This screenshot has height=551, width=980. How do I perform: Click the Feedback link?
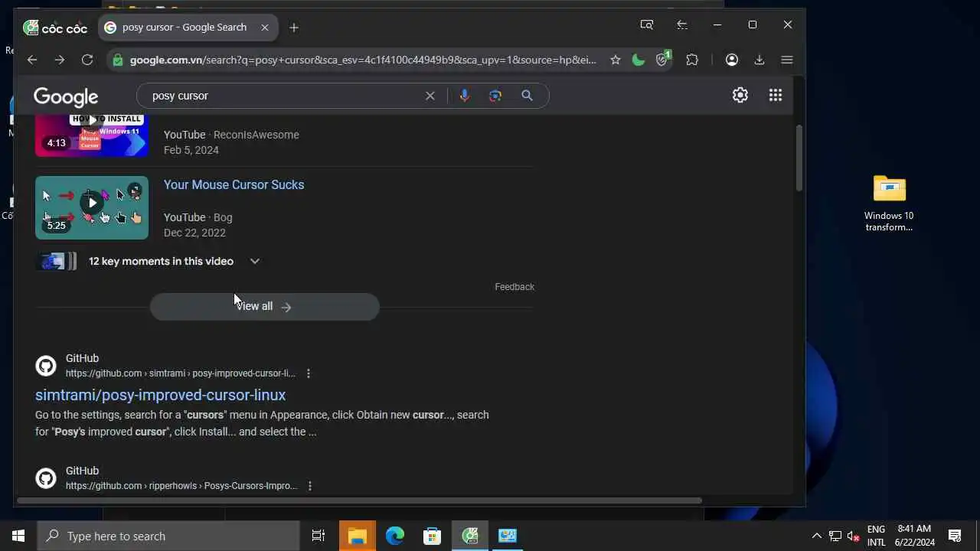click(514, 287)
